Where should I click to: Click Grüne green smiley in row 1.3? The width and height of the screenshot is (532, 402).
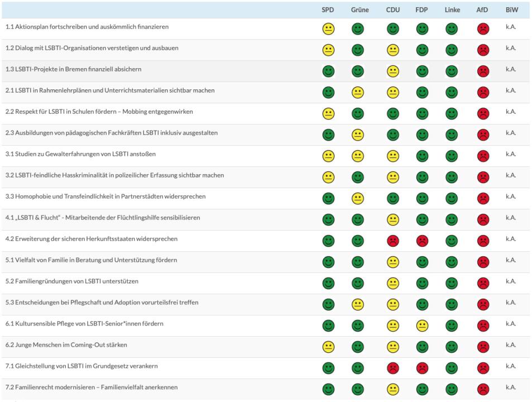pyautogui.click(x=358, y=71)
